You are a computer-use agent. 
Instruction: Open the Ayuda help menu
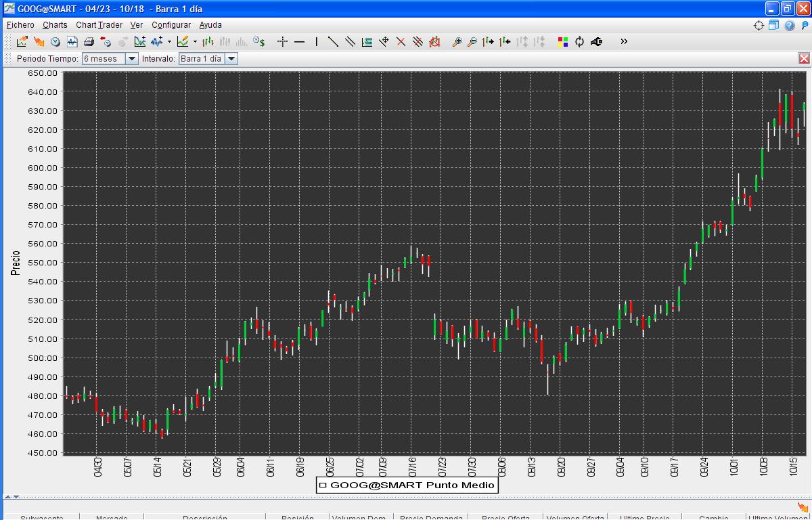click(210, 25)
